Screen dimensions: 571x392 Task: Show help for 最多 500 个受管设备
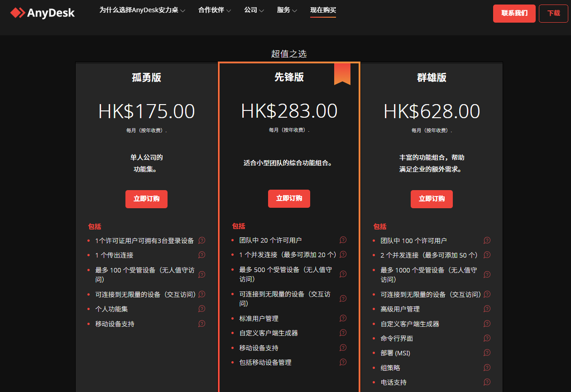coord(343,274)
